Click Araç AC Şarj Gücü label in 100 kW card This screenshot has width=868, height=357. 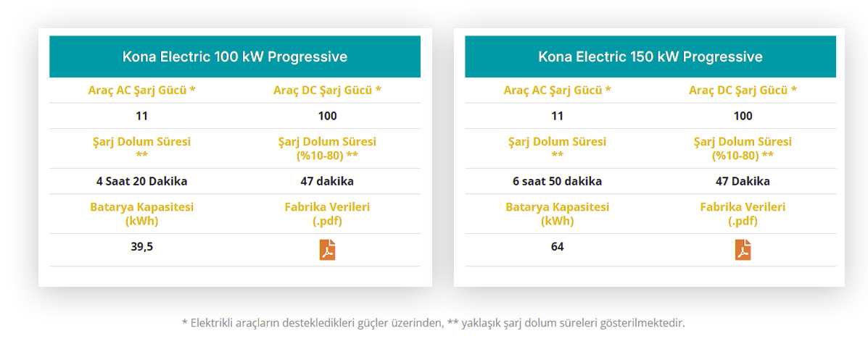pyautogui.click(x=141, y=90)
